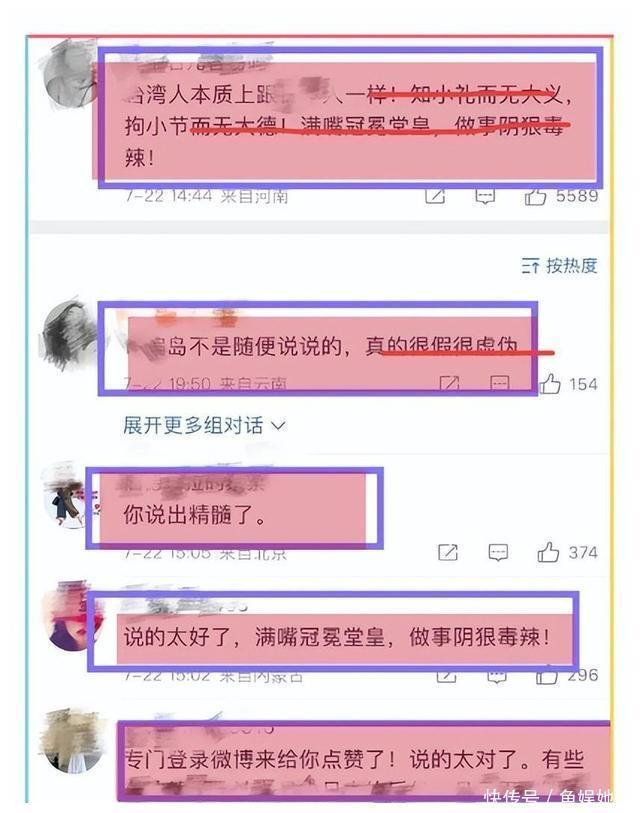Viewport: 640px width, 813px height.
Task: Reply to the Henan comment via bubble icon
Action: [x=485, y=197]
